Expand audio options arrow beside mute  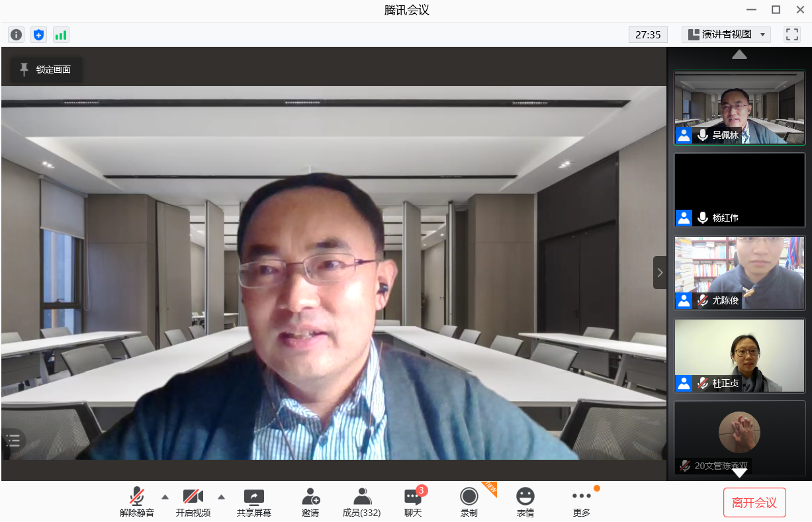coord(165,497)
